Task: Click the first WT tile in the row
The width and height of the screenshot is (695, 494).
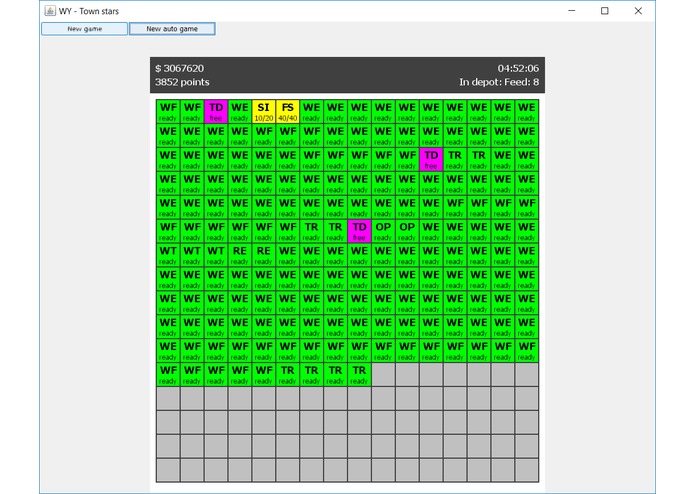Action: [168, 255]
